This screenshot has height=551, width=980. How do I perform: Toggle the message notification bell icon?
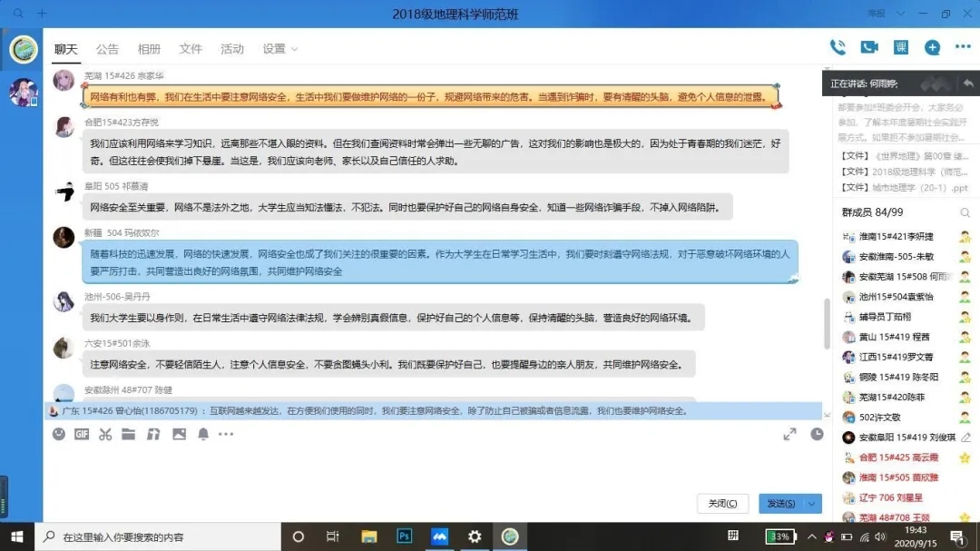203,435
